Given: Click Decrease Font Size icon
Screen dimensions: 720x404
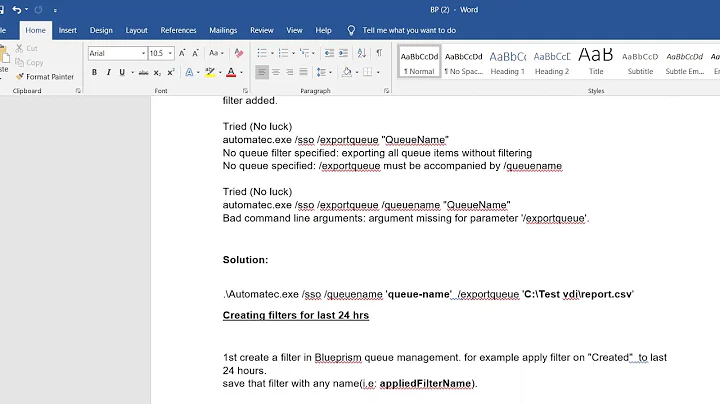Looking at the screenshot, I should tap(195, 53).
